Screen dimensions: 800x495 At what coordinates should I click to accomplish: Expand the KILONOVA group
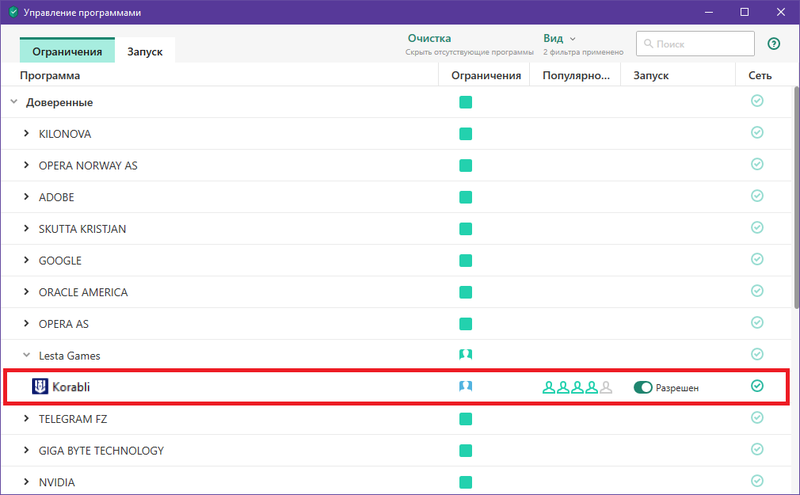26,133
